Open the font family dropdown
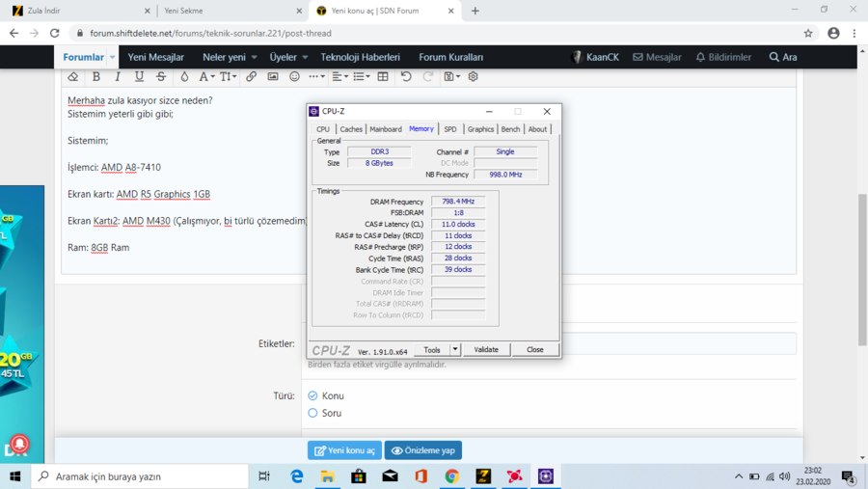 (x=206, y=77)
